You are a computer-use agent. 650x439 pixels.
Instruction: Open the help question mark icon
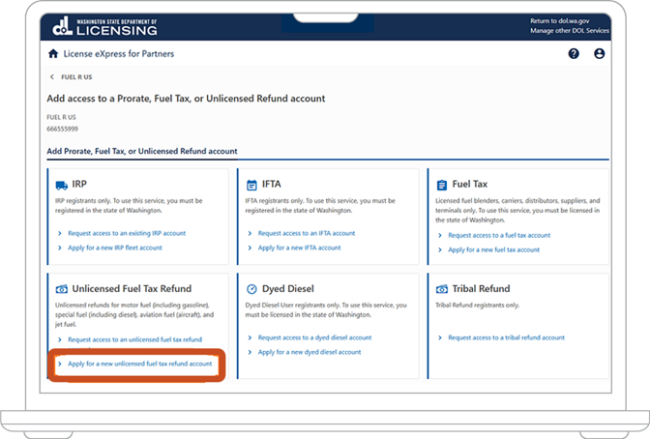click(x=574, y=53)
